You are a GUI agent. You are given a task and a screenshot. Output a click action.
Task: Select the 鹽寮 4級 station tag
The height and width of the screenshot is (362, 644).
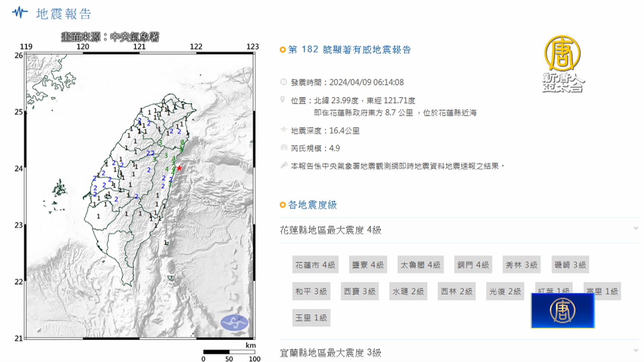tap(368, 265)
